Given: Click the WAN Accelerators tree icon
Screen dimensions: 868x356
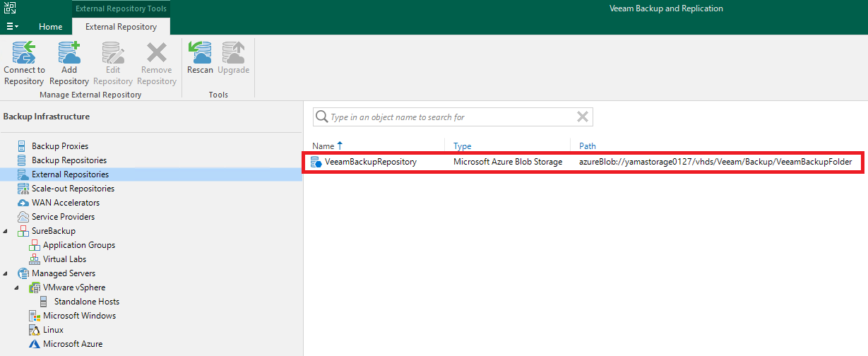Looking at the screenshot, I should tap(23, 203).
